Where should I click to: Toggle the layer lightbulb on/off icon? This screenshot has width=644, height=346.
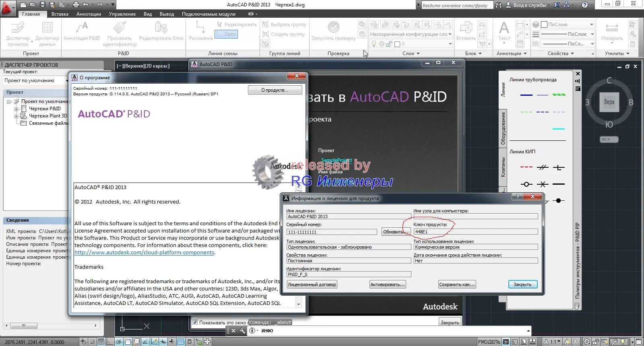374,44
